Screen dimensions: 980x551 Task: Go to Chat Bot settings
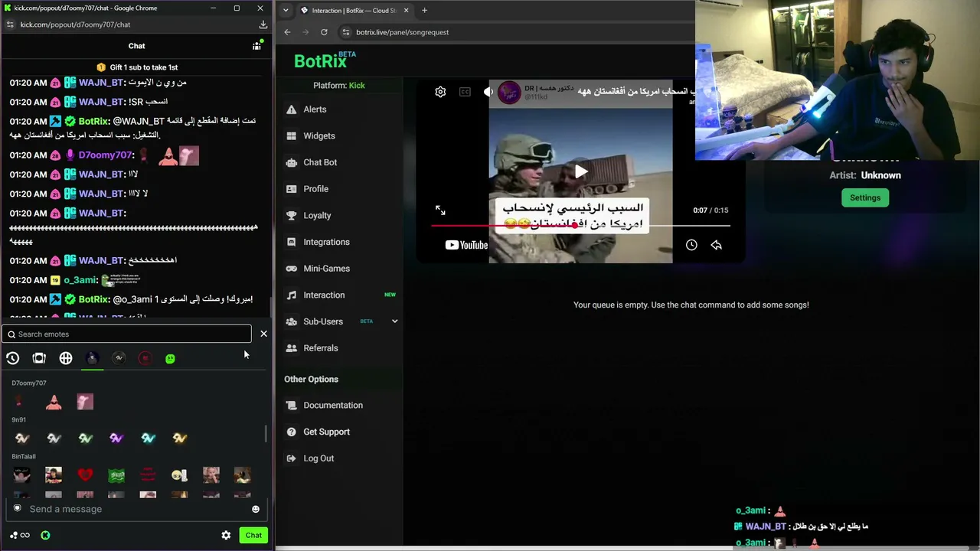click(x=319, y=162)
